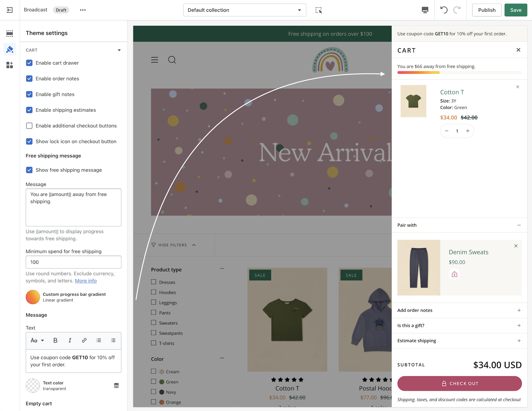
Task: Click the inspector selection tool icon
Action: click(x=318, y=10)
